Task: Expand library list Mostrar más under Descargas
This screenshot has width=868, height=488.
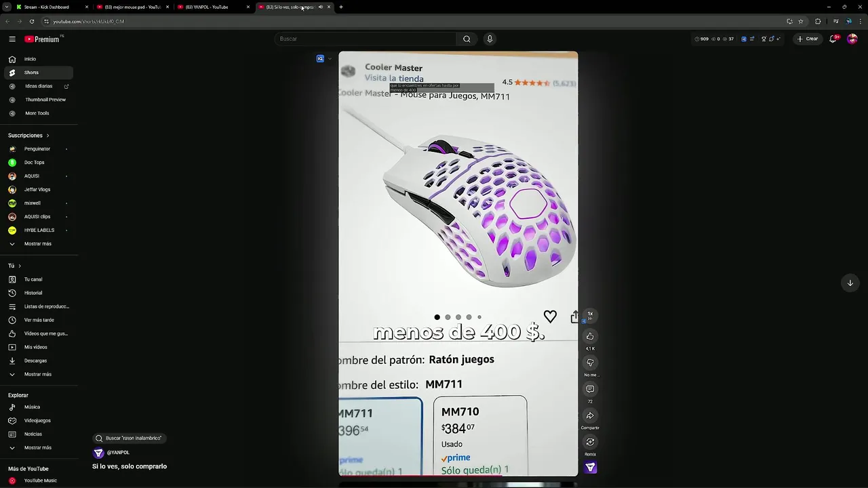Action: (x=39, y=374)
